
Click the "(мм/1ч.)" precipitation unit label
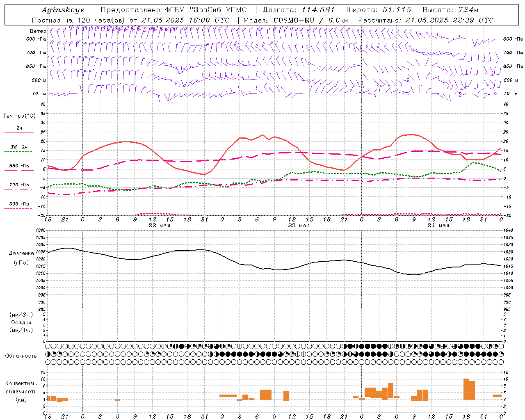(x=21, y=330)
